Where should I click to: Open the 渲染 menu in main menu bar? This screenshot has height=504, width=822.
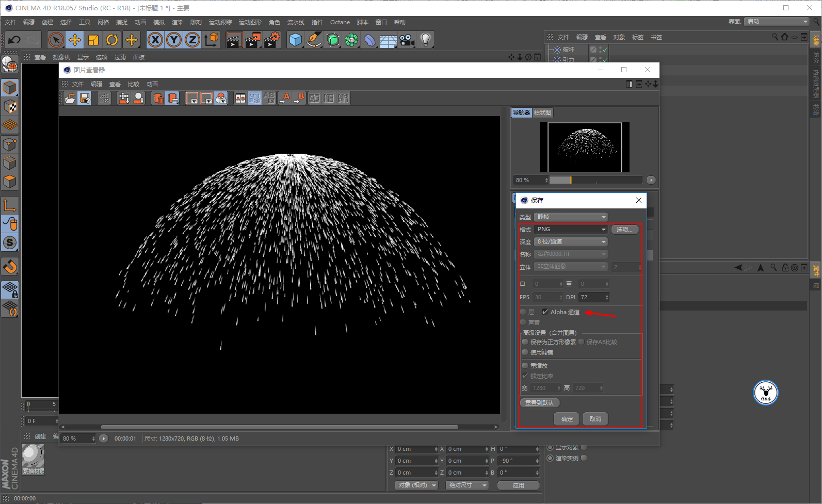click(178, 22)
